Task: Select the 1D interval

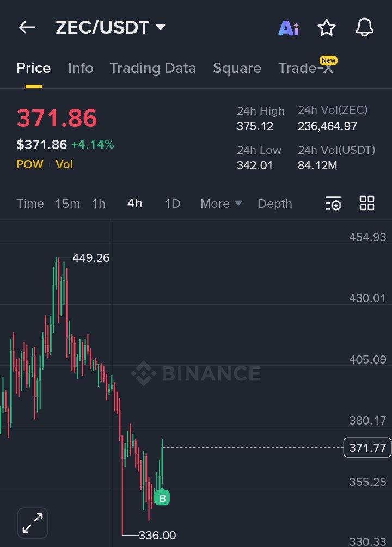Action: (x=173, y=204)
